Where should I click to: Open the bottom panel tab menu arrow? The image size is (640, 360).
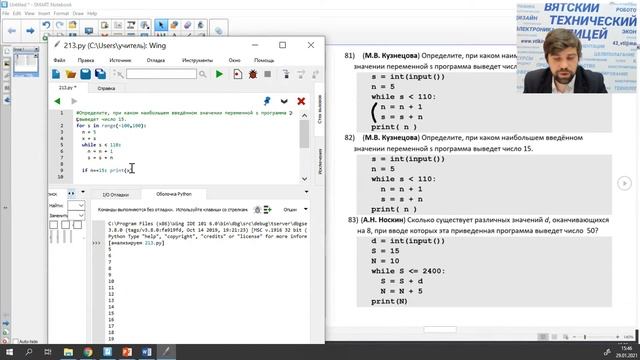tap(307, 192)
